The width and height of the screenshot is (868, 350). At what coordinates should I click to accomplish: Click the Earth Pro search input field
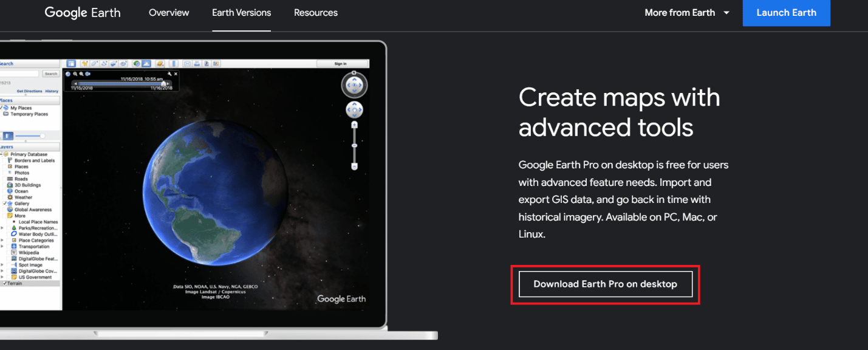tap(19, 74)
